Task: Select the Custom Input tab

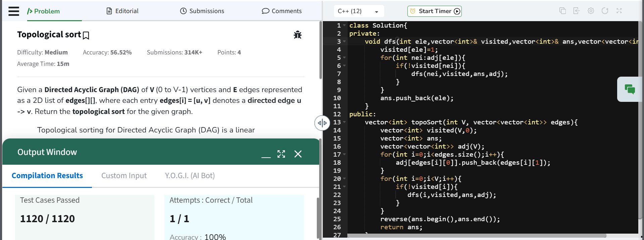Action: point(124,175)
